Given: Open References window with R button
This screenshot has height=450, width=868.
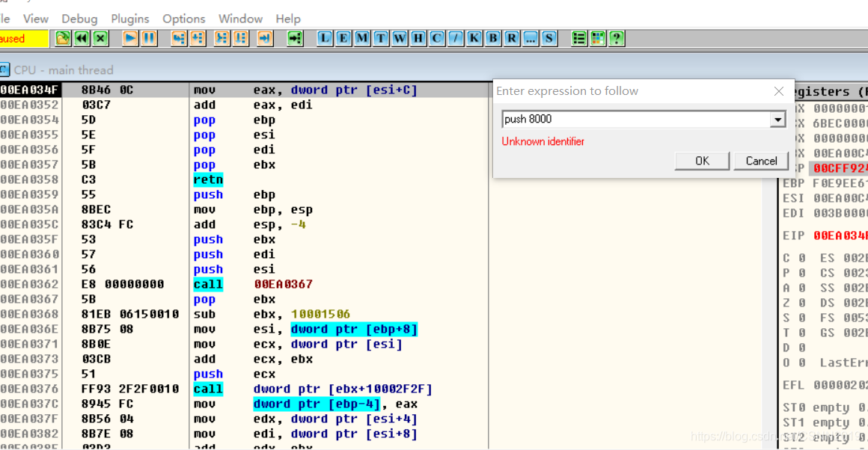Looking at the screenshot, I should coord(512,39).
